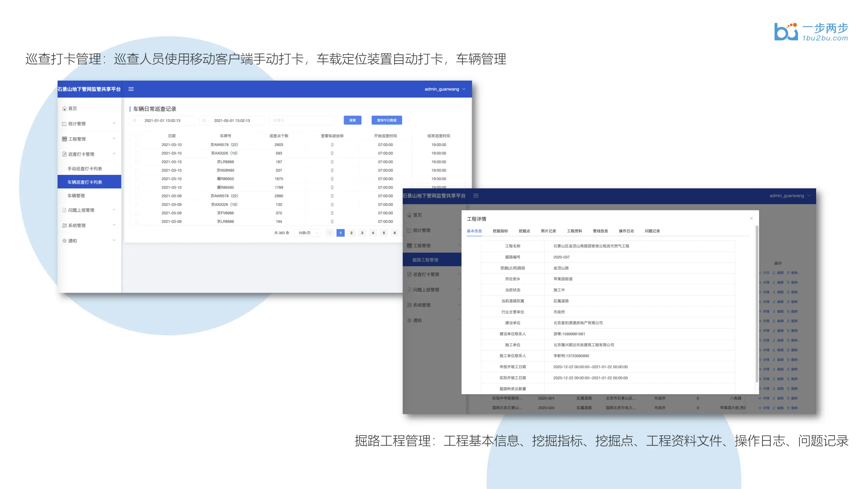868x489 pixels.
Task: Click 详情 icon in first operations row
Action: 761,273
